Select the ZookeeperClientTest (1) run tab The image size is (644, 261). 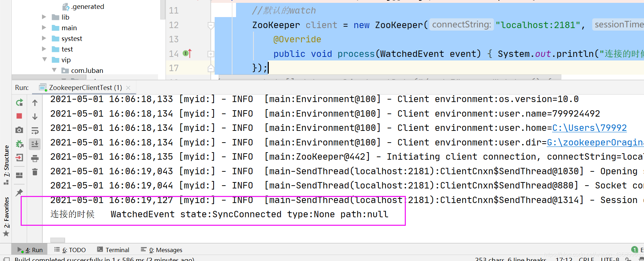point(85,87)
